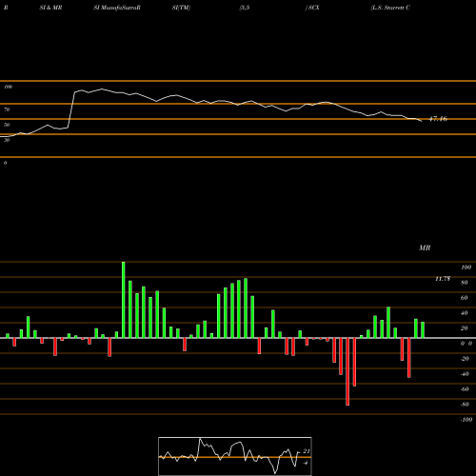Viewport: 476px width, 476px height.
Task: Open the mini overview chart at the bottom
Action: [x=235, y=456]
